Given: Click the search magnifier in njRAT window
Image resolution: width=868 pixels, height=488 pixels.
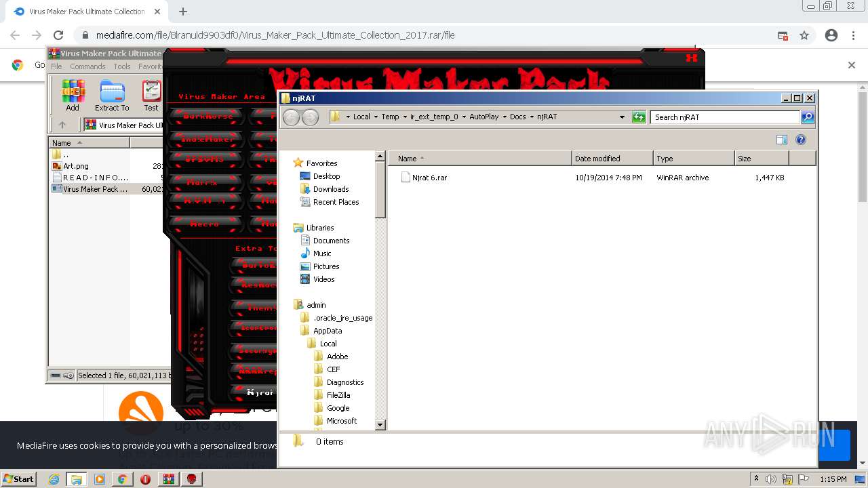Looking at the screenshot, I should tap(808, 117).
